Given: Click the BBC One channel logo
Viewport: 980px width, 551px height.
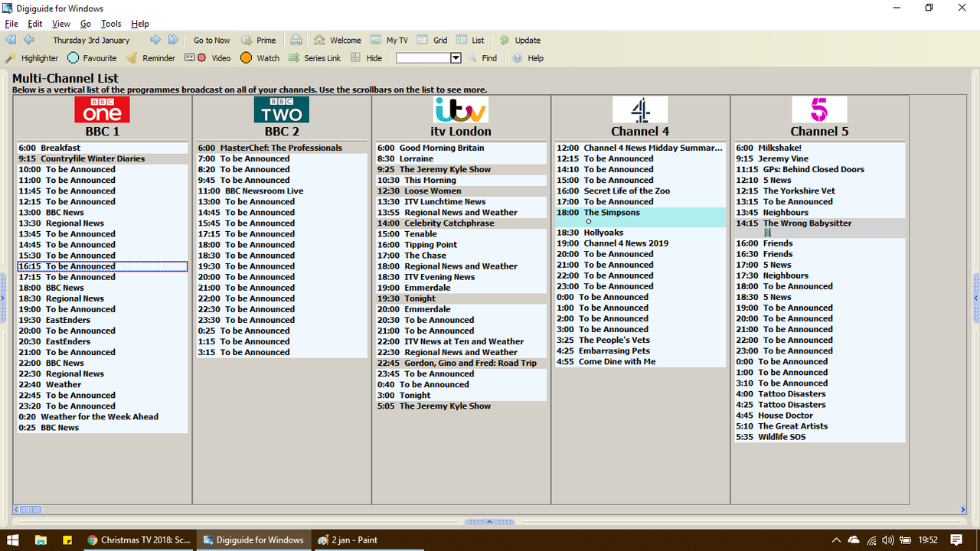Looking at the screenshot, I should (x=102, y=109).
